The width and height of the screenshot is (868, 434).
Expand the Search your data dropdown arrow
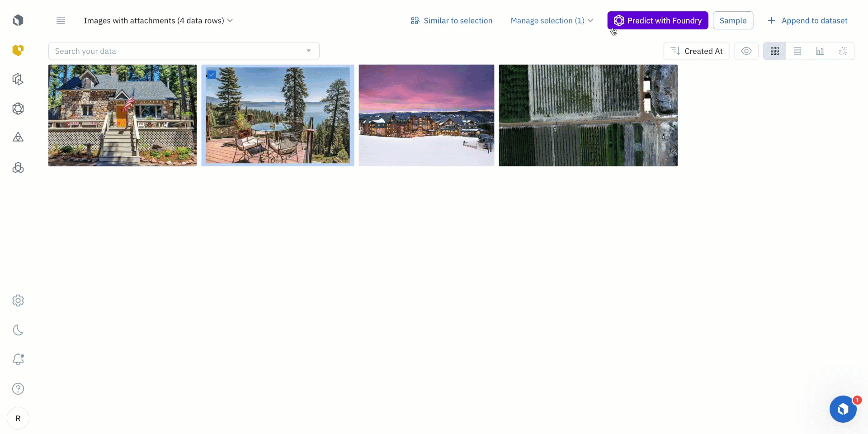pos(309,51)
